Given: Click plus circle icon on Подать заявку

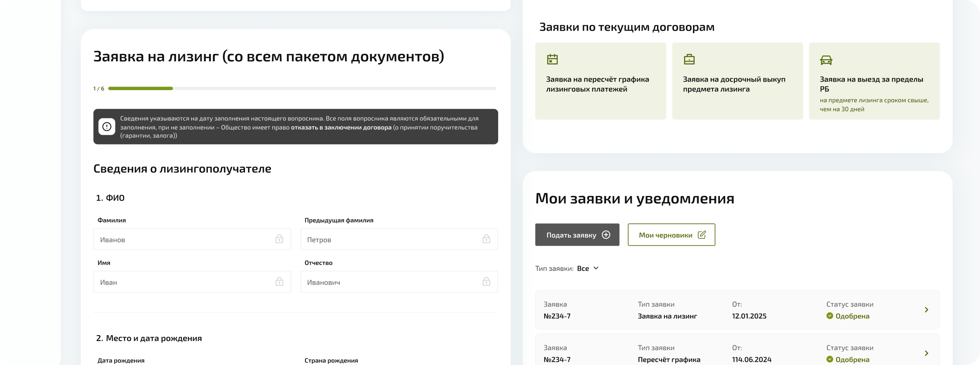Looking at the screenshot, I should pos(606,235).
